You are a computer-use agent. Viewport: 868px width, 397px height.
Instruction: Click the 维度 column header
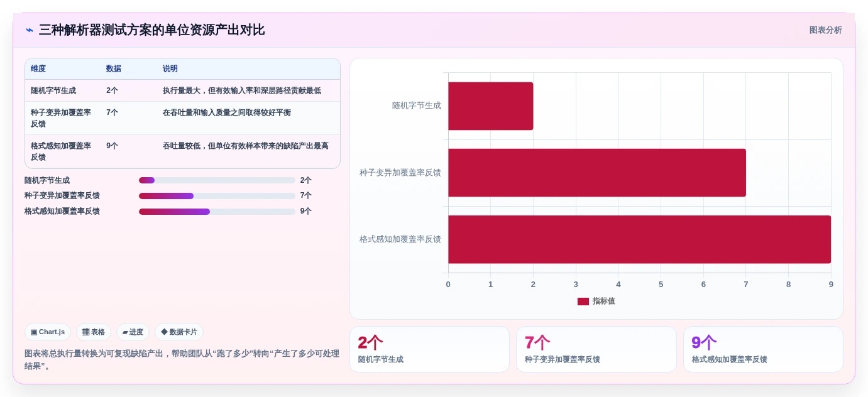tap(63, 69)
